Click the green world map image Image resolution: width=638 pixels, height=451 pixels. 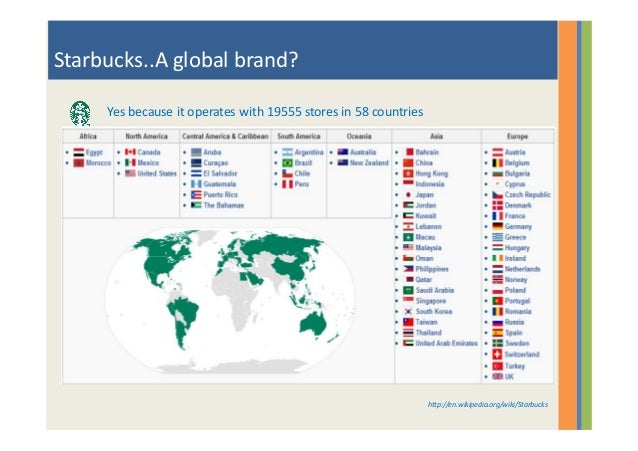click(229, 300)
